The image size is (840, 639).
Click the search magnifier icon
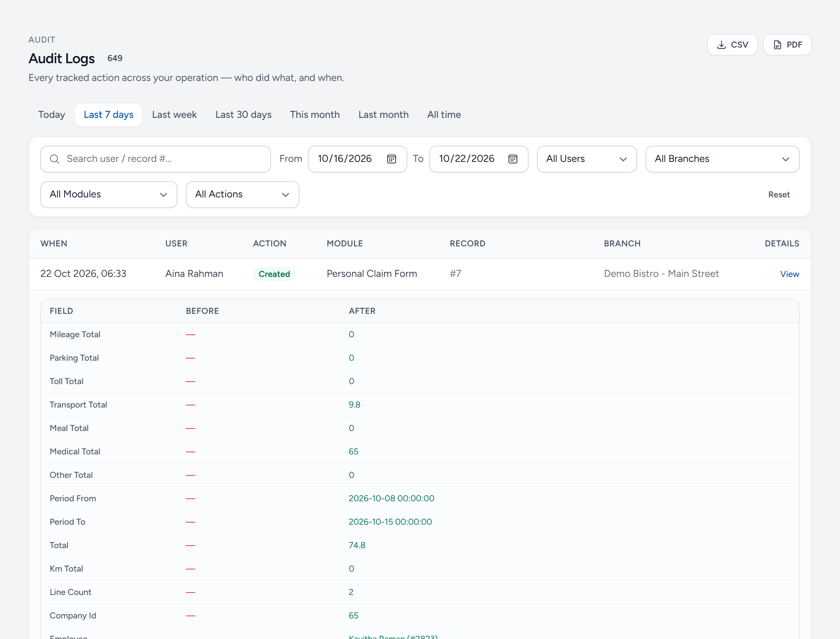tap(55, 159)
